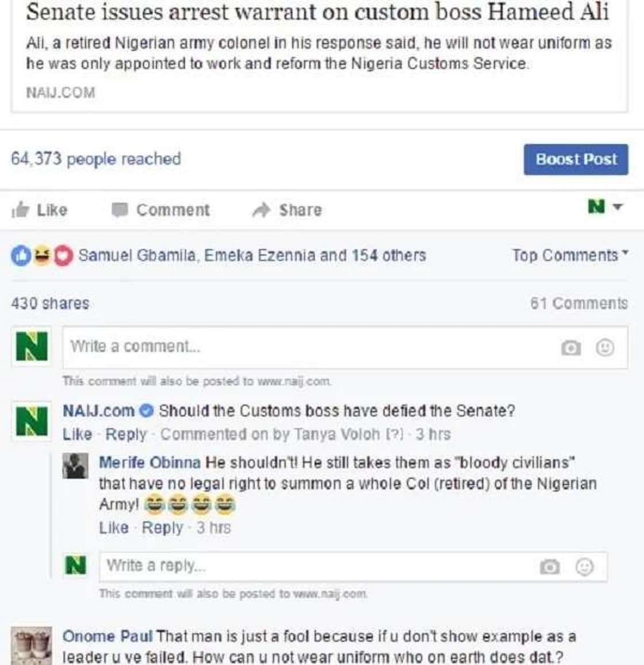Click the thumbs-up Like reaction icon
Image resolution: width=644 pixels, height=665 pixels.
(x=21, y=256)
